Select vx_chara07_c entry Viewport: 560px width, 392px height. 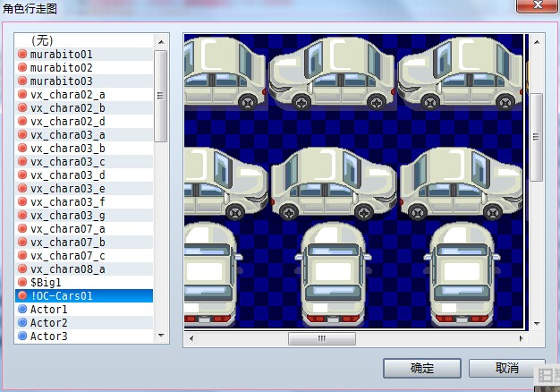point(84,256)
